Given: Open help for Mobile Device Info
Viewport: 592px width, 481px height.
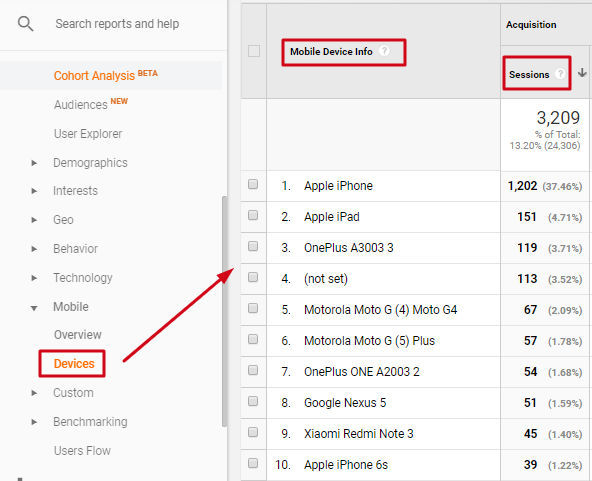Looking at the screenshot, I should (x=384, y=51).
